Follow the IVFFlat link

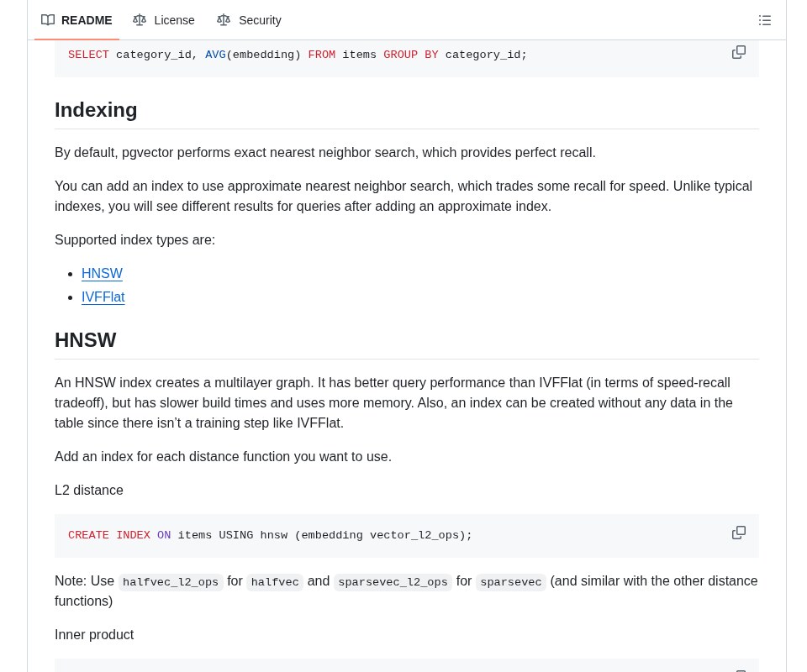point(103,297)
